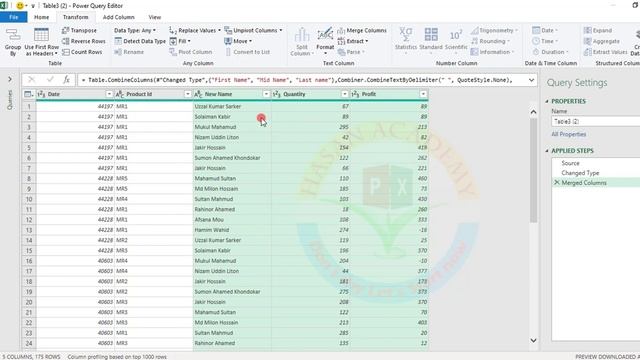Switch to the Home tab
Screen dimensions: 640x360
[41, 17]
